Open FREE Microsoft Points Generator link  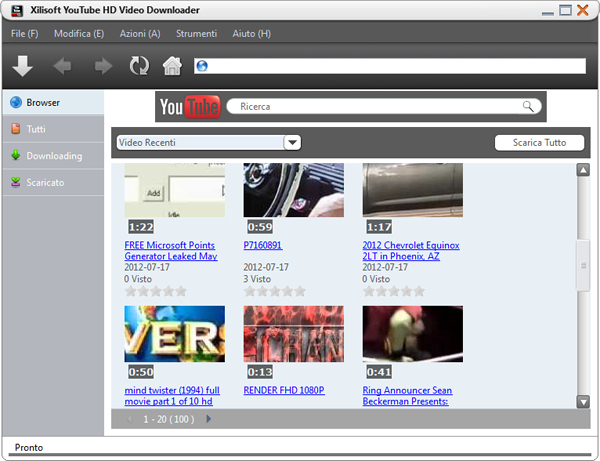pos(171,251)
